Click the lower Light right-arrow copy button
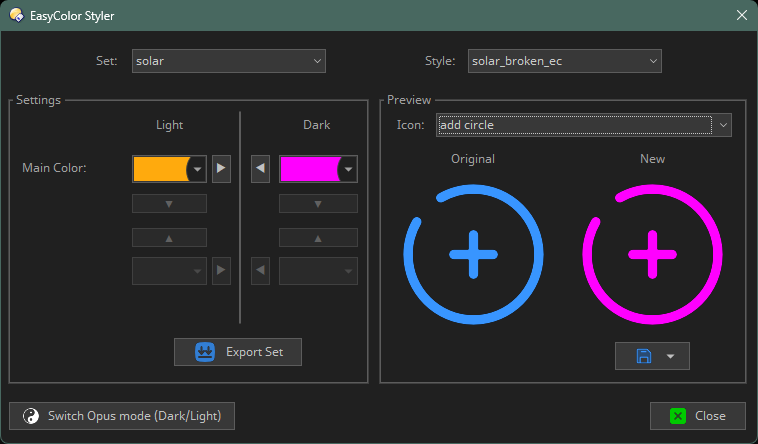Image resolution: width=758 pixels, height=444 pixels. 221,271
